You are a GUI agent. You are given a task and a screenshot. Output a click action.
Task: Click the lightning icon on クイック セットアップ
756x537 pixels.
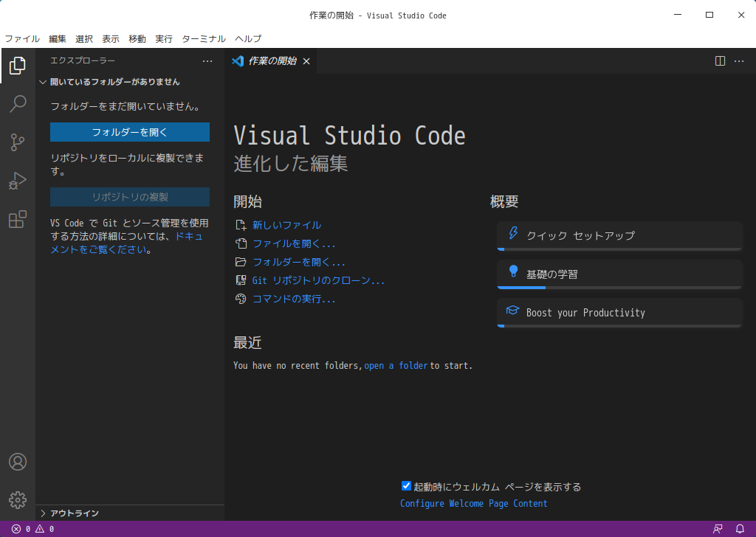pyautogui.click(x=513, y=233)
